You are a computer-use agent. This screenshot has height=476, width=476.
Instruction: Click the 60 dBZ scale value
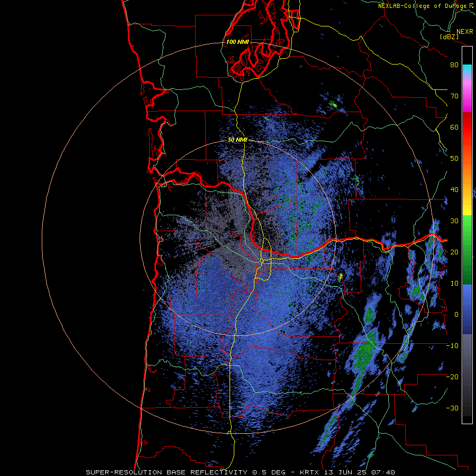tap(454, 127)
